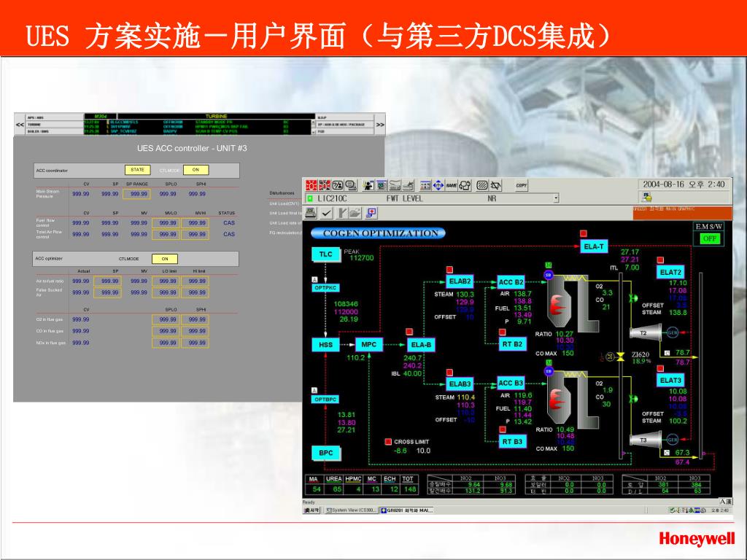
Task: Click the generator symbol next to T2 turbine
Action: pyautogui.click(x=672, y=332)
